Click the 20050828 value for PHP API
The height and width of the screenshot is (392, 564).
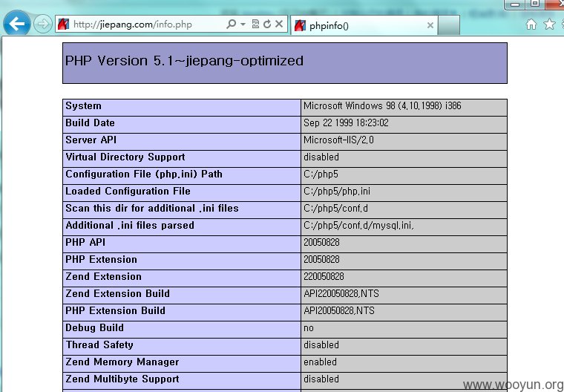coord(321,242)
